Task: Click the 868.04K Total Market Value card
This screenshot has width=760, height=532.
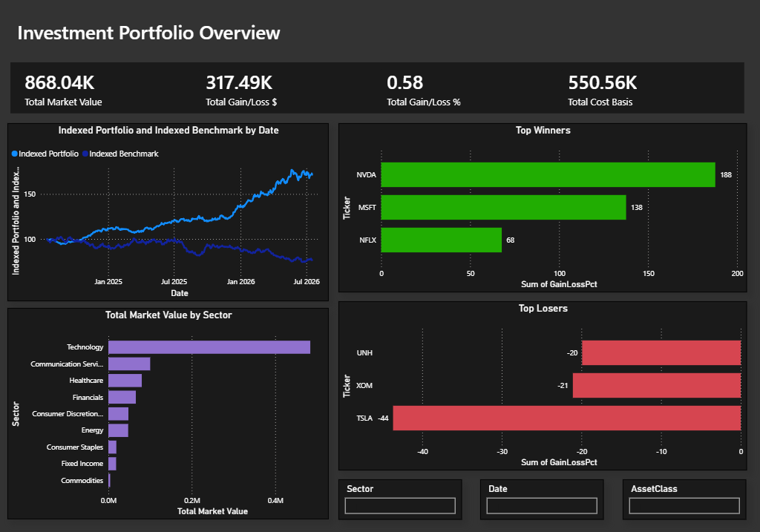Action: point(64,90)
